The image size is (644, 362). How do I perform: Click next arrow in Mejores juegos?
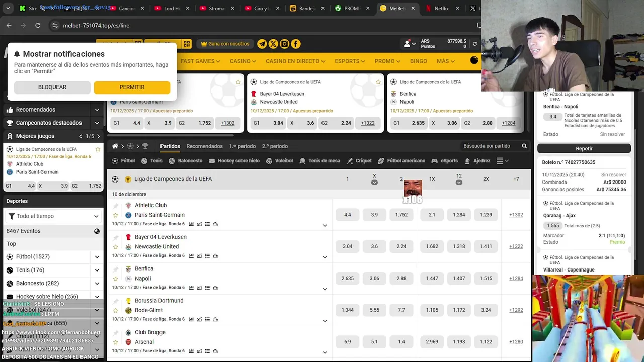click(98, 136)
